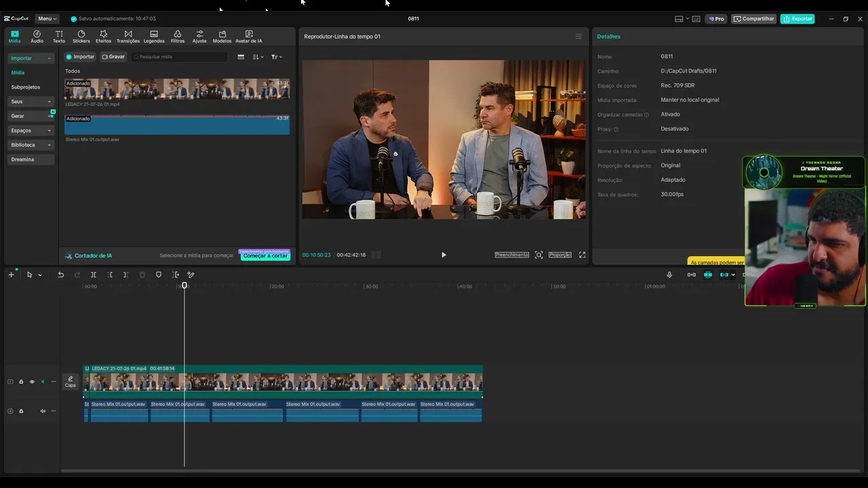Toggle clip linking on timeline
This screenshot has height=488, width=868.
tap(724, 274)
